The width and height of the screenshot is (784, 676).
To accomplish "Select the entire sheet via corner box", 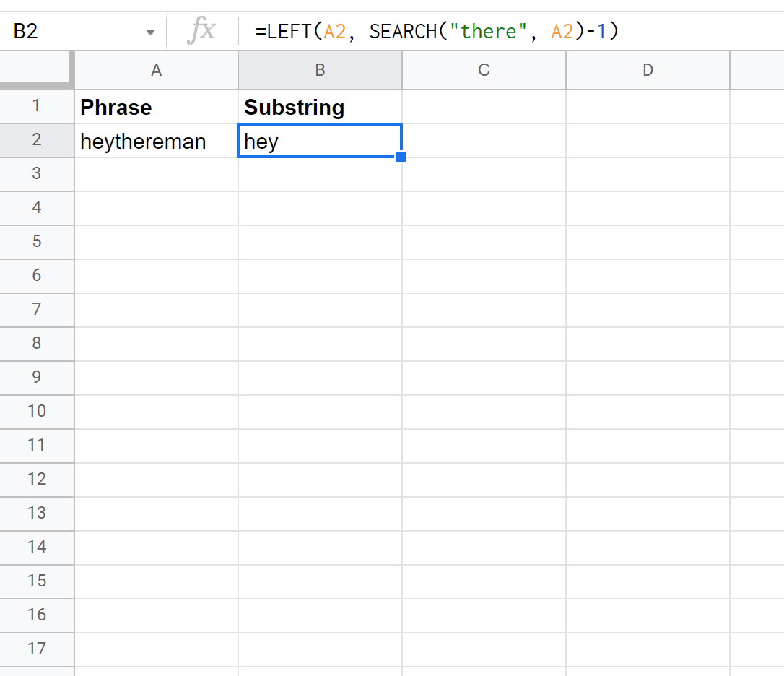I will click(36, 69).
